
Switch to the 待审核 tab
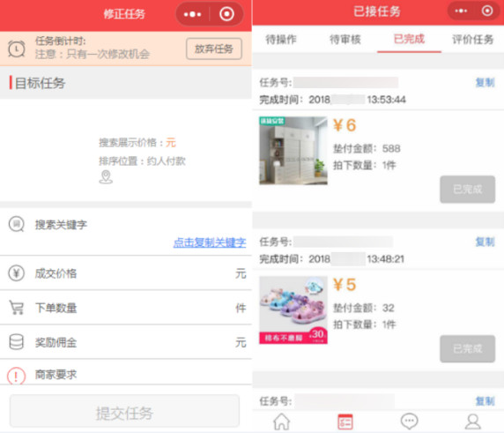345,40
